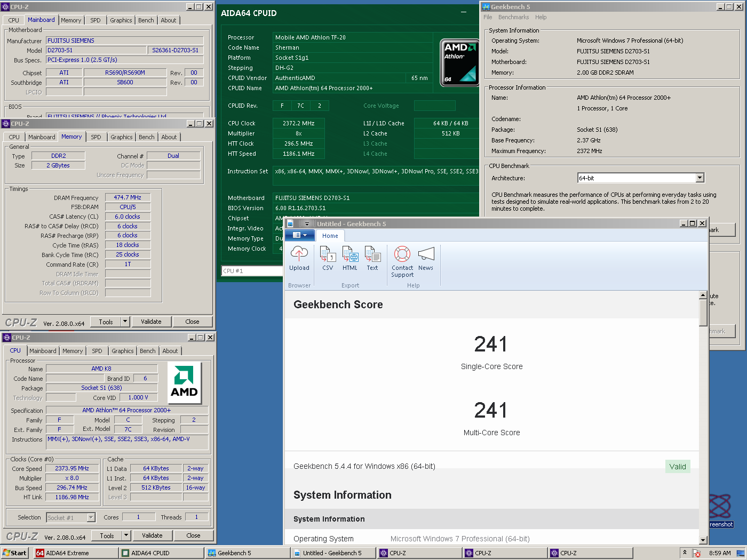The image size is (747, 560).
Task: Show hidden icons in the system tray
Action: click(685, 553)
